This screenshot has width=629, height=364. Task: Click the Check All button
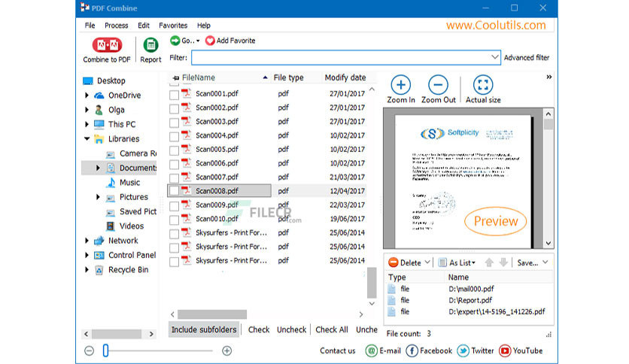point(332,329)
